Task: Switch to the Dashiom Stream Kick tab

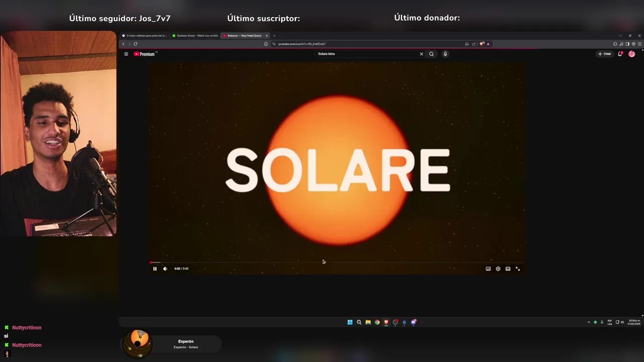Action: point(195,36)
